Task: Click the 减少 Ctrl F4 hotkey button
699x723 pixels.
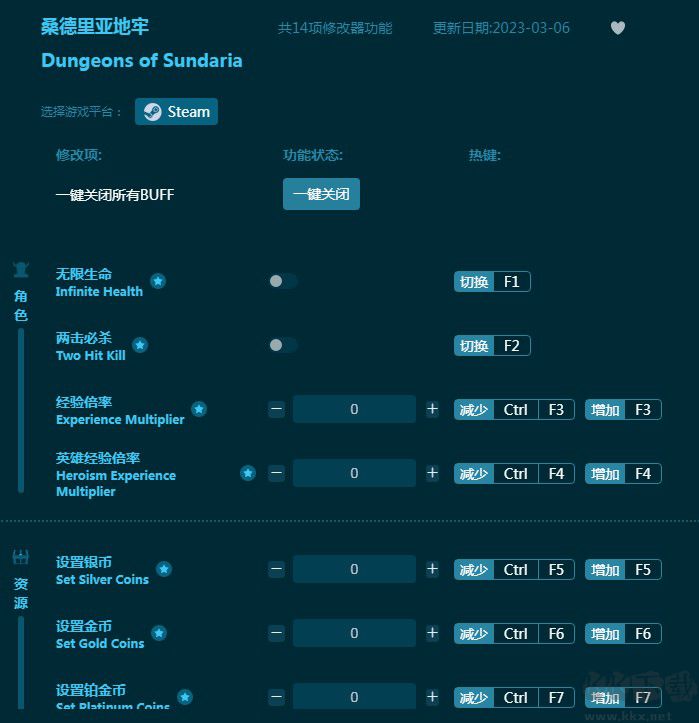Action: pos(514,474)
